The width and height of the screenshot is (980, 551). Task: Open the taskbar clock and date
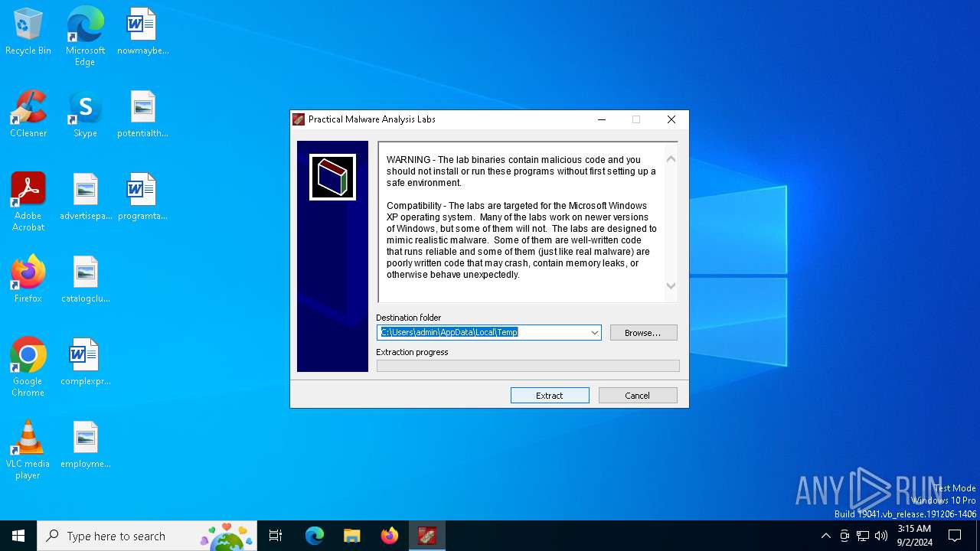[x=914, y=536]
